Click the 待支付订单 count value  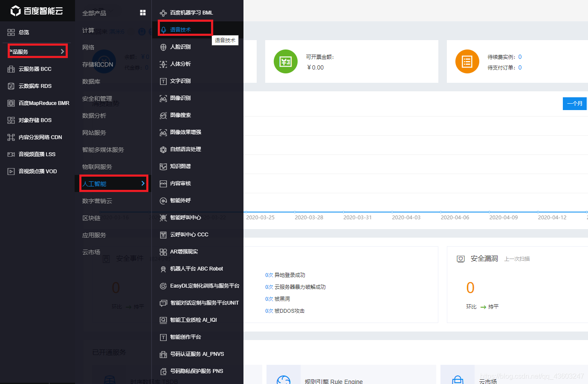coord(520,67)
